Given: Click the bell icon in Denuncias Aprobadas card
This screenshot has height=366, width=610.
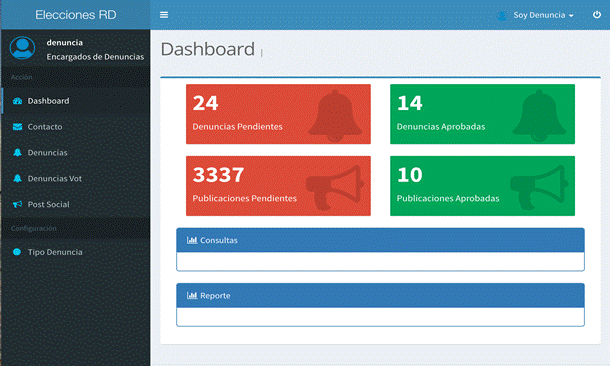Looking at the screenshot, I should [540, 116].
